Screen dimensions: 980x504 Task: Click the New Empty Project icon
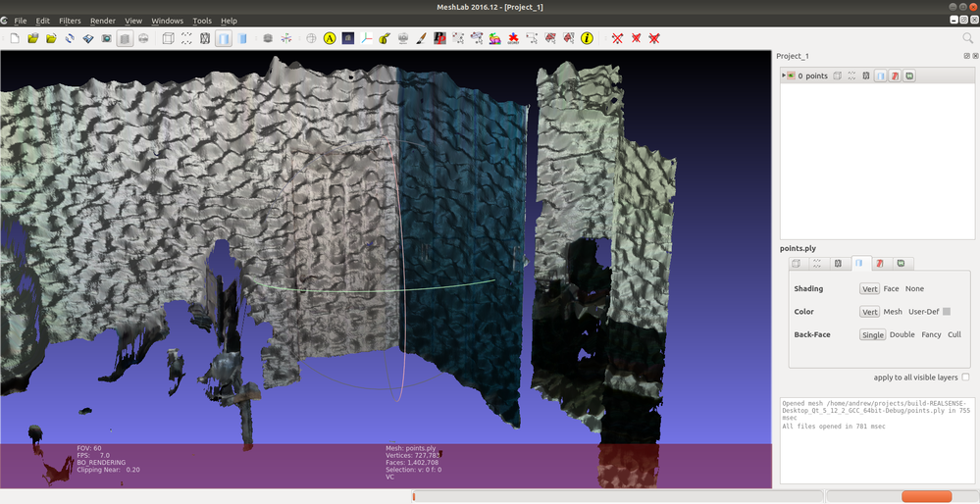[x=15, y=38]
